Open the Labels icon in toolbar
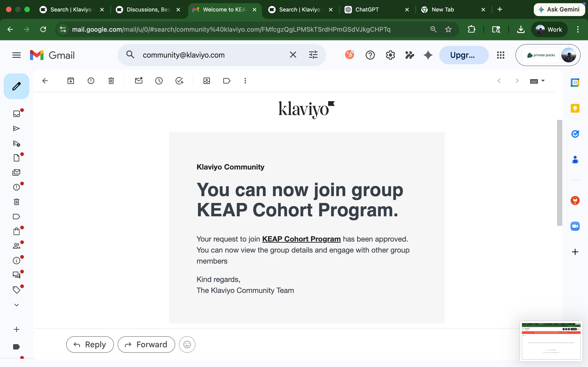588x367 pixels. tap(226, 81)
